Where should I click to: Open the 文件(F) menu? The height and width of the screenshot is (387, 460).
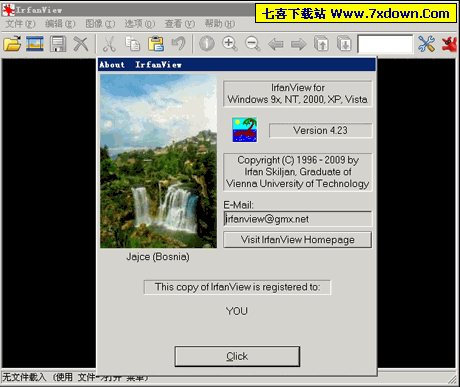(20, 24)
